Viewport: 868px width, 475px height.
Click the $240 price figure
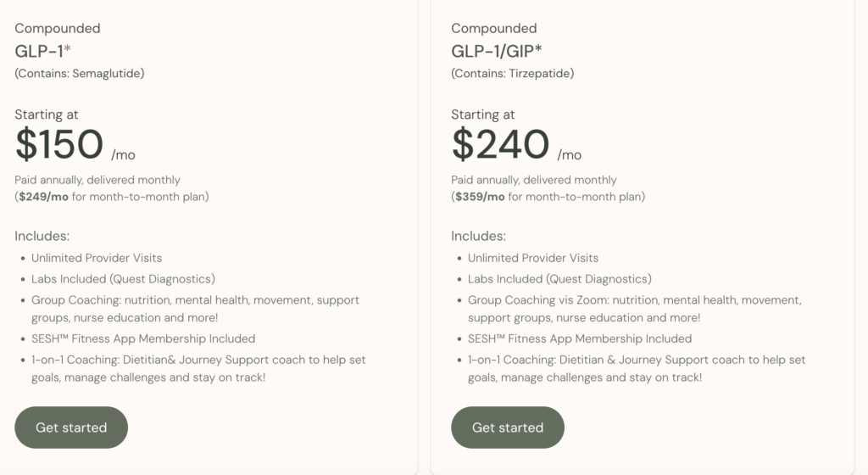click(500, 144)
